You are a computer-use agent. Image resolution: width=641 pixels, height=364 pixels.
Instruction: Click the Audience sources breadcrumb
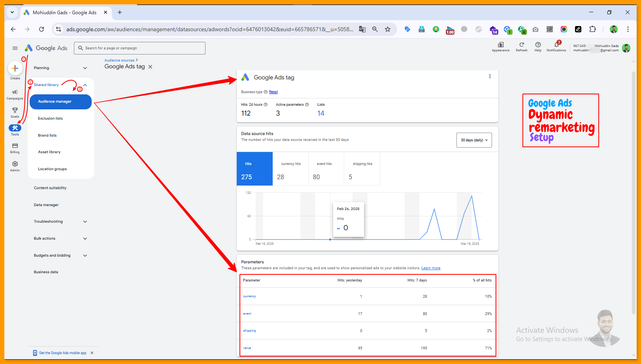119,60
